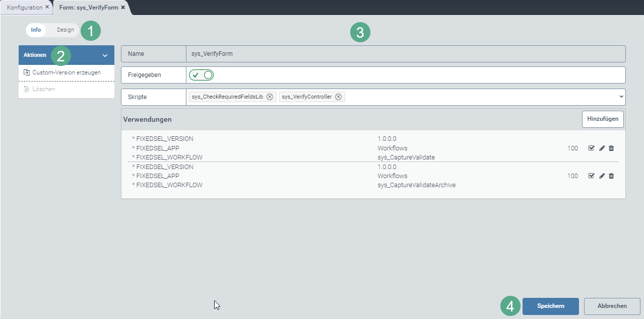Remove sys_VerifyController script tag
644x319 pixels.
(338, 97)
